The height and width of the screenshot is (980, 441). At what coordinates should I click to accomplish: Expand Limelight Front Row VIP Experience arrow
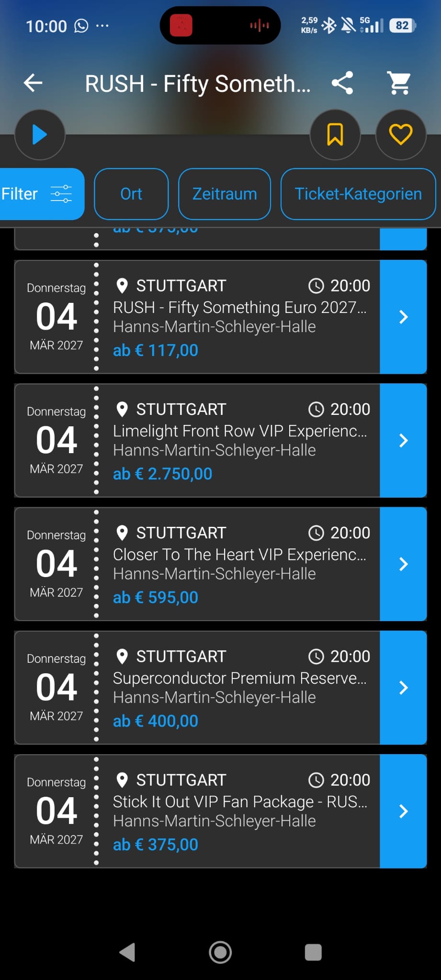[x=403, y=440]
